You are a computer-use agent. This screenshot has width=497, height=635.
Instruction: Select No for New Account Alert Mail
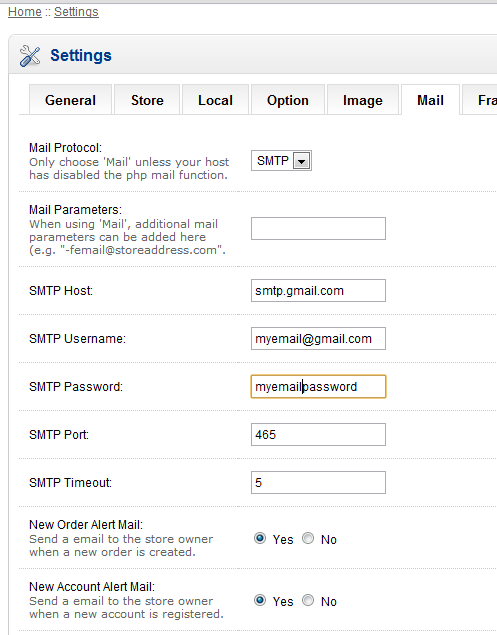tap(308, 600)
